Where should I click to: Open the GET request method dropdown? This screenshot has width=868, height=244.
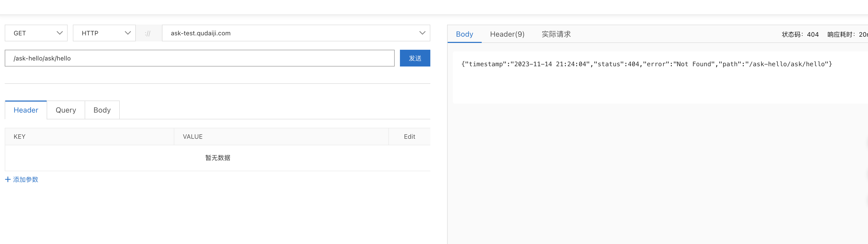(36, 33)
